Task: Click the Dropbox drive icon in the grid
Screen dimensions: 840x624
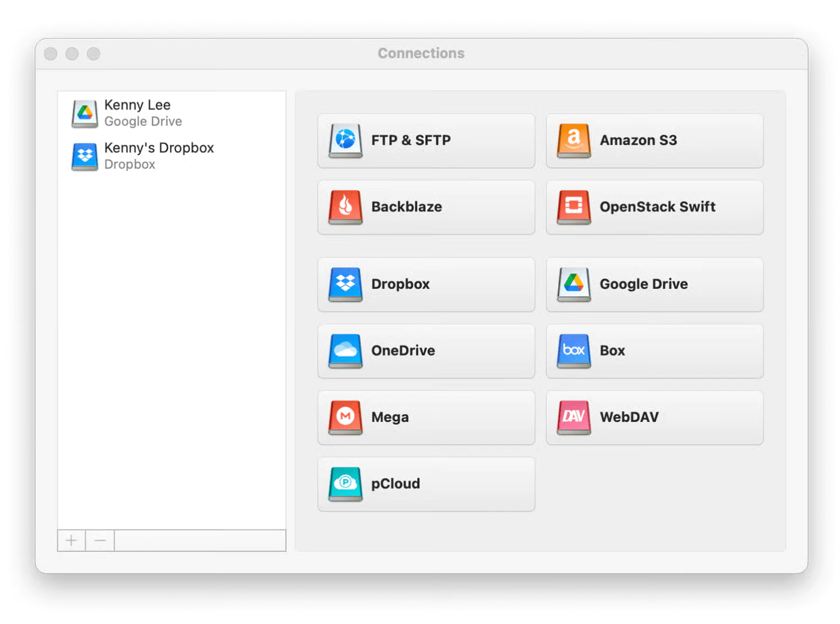Action: click(345, 284)
